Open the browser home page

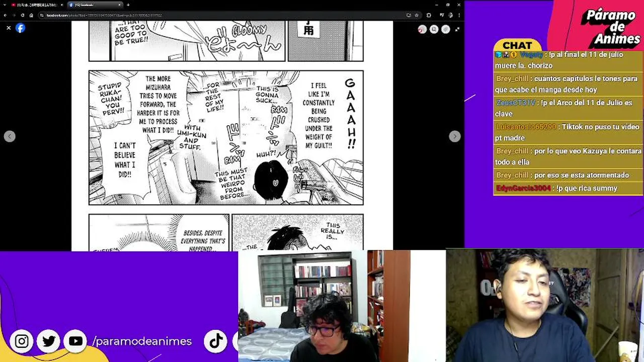pyautogui.click(x=31, y=15)
